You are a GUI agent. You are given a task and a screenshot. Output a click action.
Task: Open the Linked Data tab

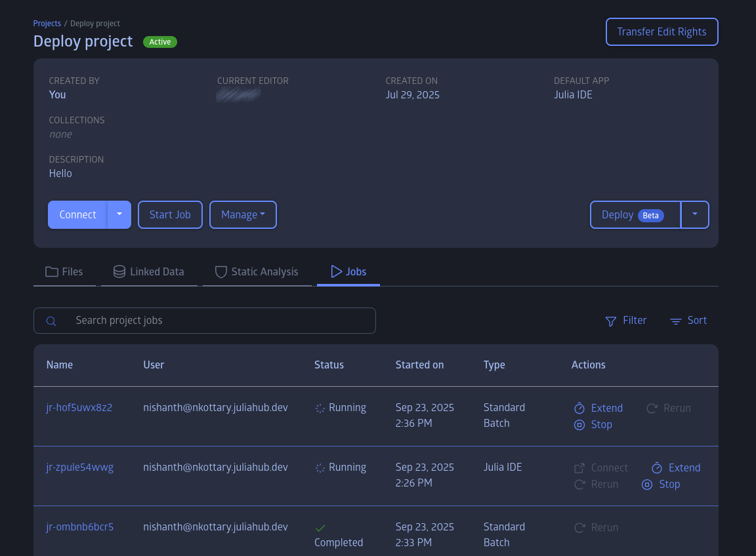149,271
